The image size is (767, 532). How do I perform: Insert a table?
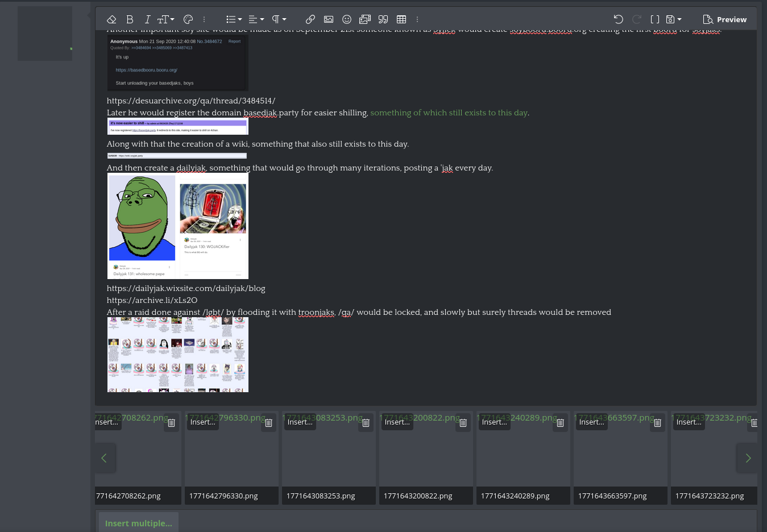click(x=401, y=19)
